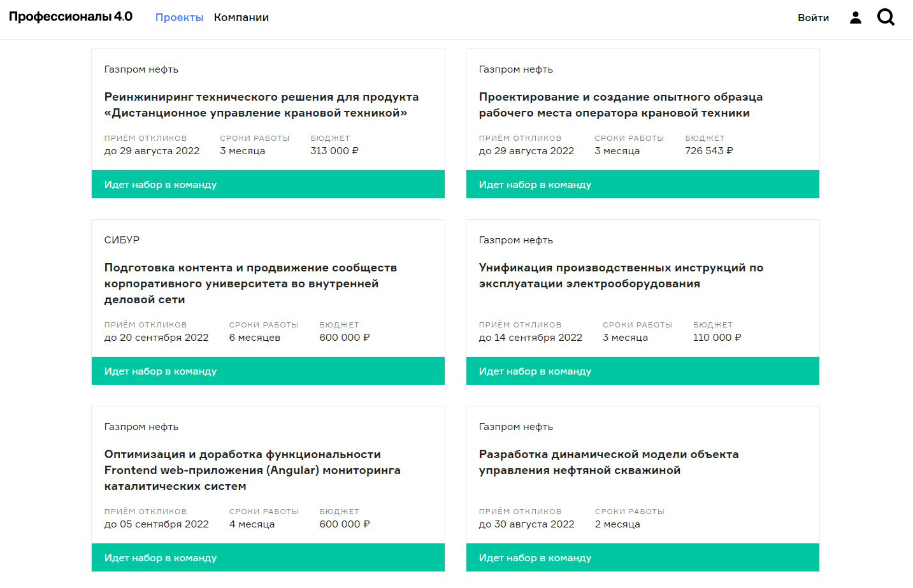Open the Проекты tab

[x=179, y=17]
